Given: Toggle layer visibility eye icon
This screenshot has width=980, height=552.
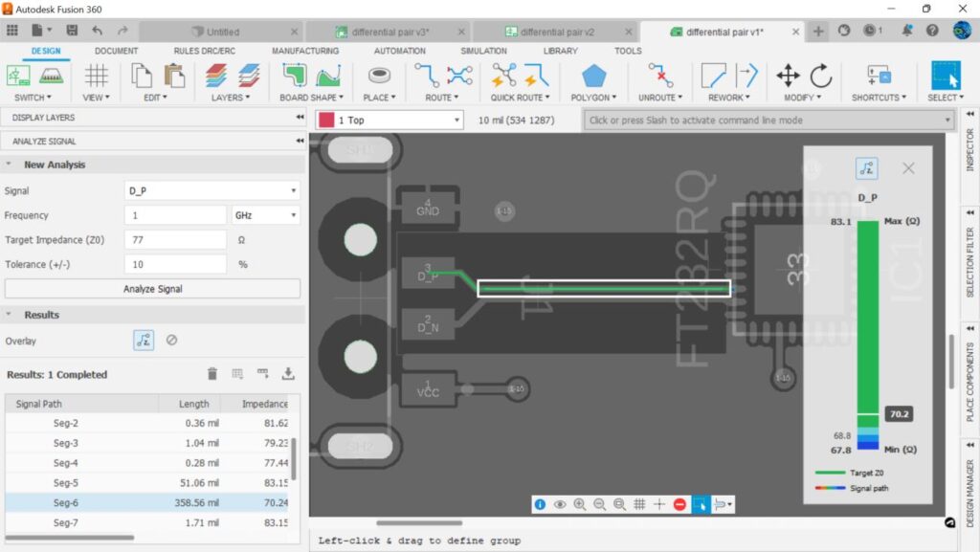Looking at the screenshot, I should [x=560, y=504].
